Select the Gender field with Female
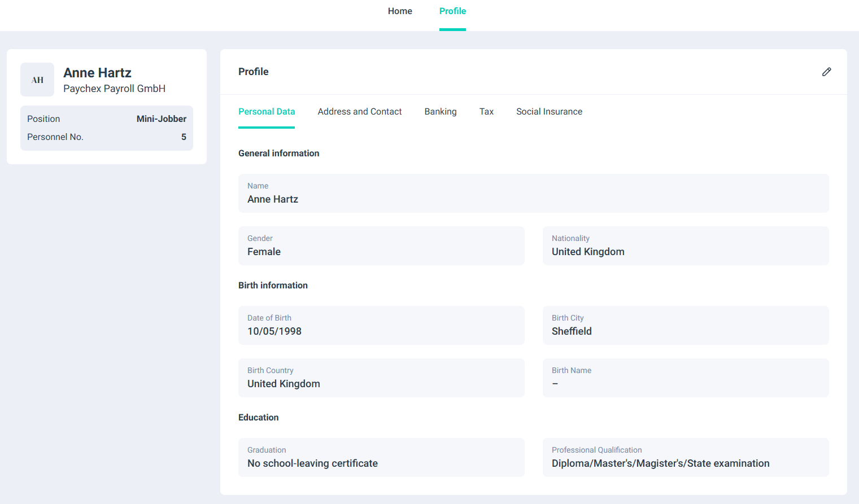 pos(381,246)
